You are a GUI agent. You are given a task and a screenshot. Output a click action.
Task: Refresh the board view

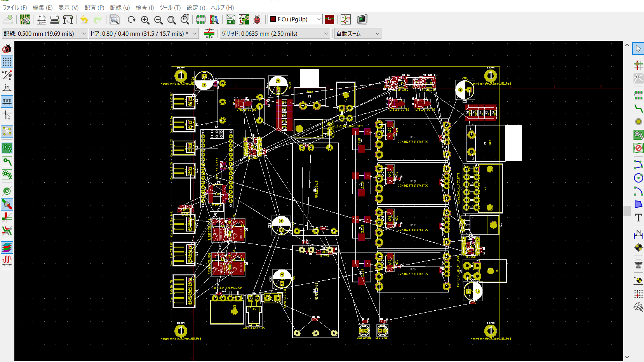coord(132,19)
